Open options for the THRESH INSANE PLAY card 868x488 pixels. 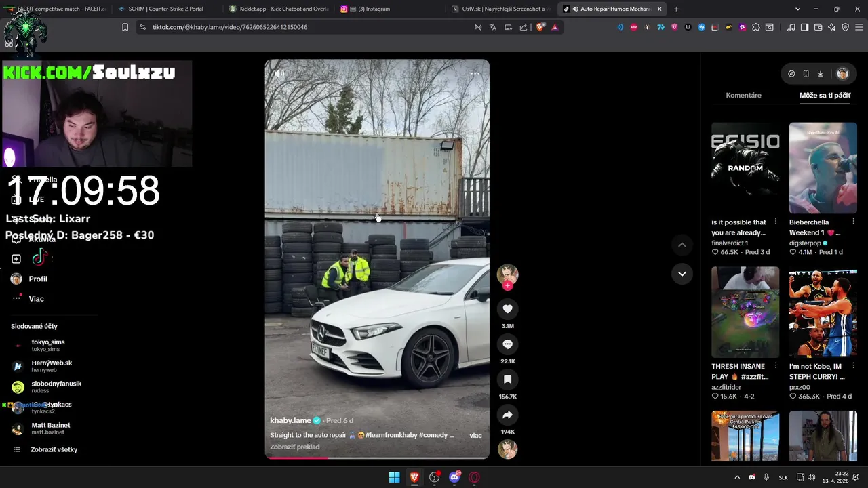tap(775, 366)
